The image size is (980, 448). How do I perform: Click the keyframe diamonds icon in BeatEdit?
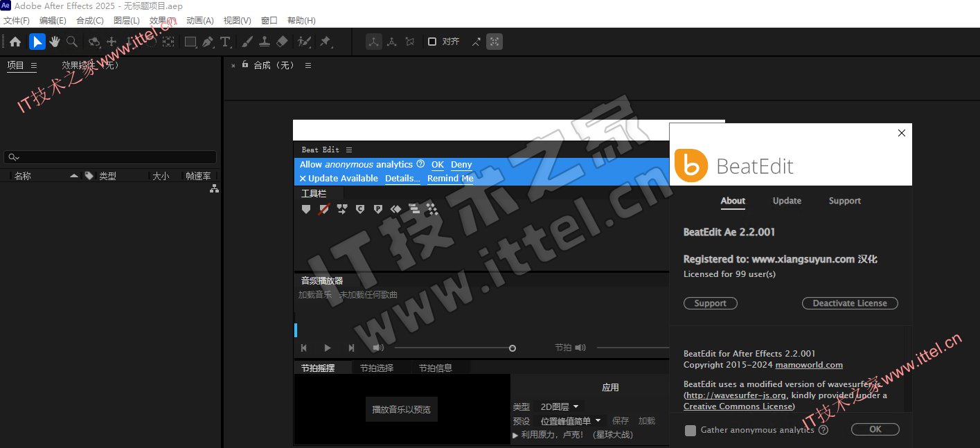[396, 208]
